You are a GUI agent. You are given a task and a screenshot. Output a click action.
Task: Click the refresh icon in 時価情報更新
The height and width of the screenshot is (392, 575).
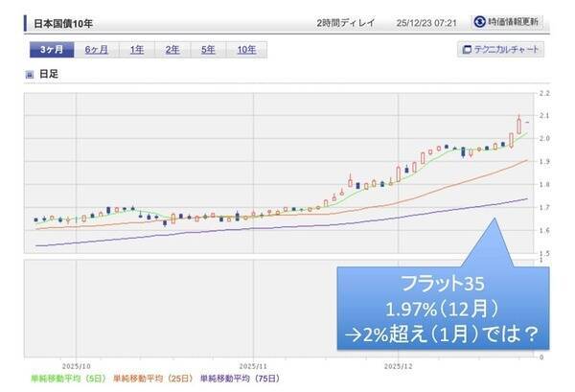[x=479, y=22]
